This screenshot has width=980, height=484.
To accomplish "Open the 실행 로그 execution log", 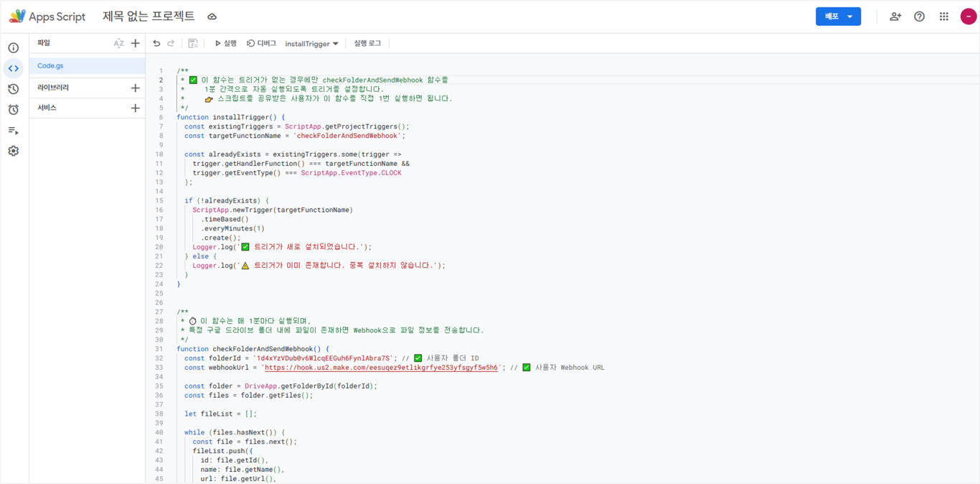I will pyautogui.click(x=367, y=44).
